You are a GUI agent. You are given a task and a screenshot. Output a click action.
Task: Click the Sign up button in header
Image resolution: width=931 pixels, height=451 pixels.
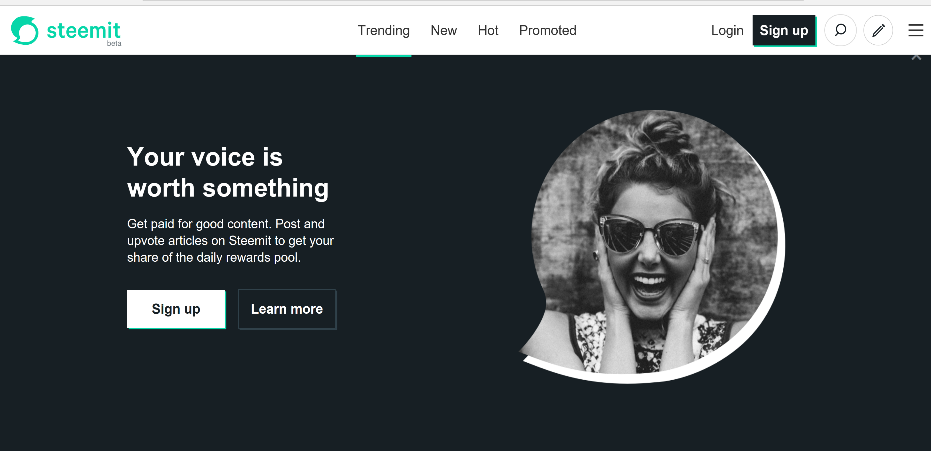click(784, 30)
